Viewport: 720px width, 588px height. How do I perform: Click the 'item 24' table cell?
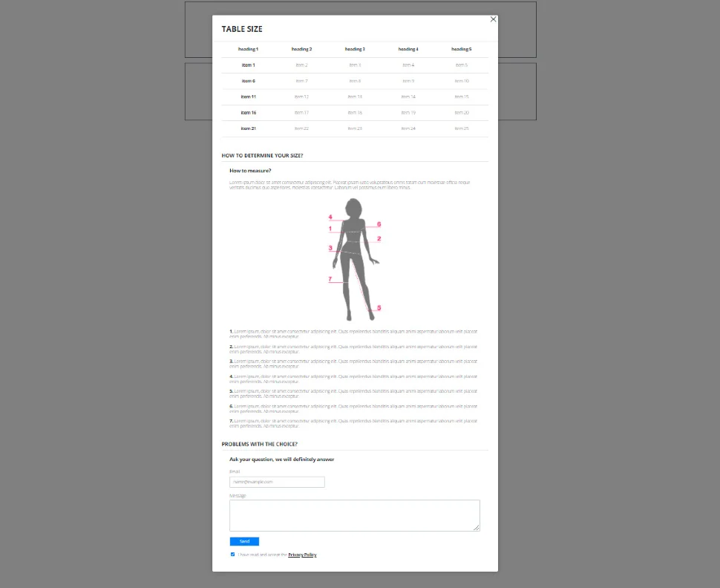click(408, 128)
